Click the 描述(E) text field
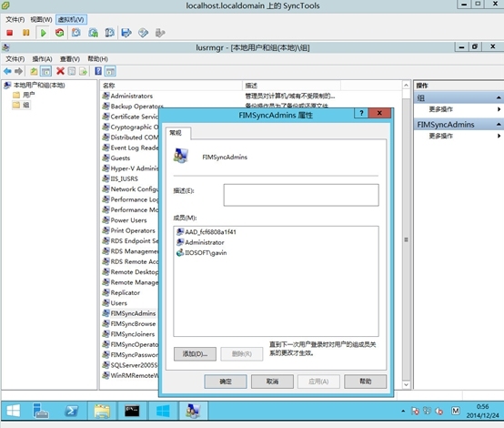The height and width of the screenshot is (428, 504). click(301, 195)
